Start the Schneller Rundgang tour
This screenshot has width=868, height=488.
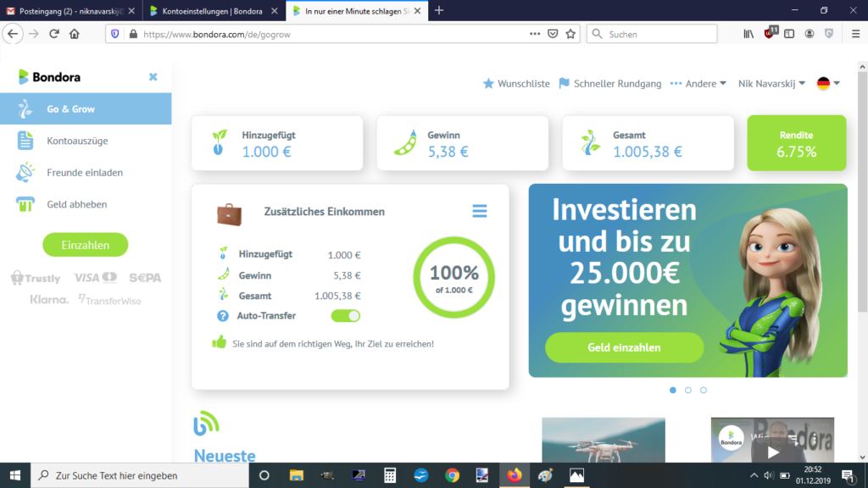click(x=610, y=84)
